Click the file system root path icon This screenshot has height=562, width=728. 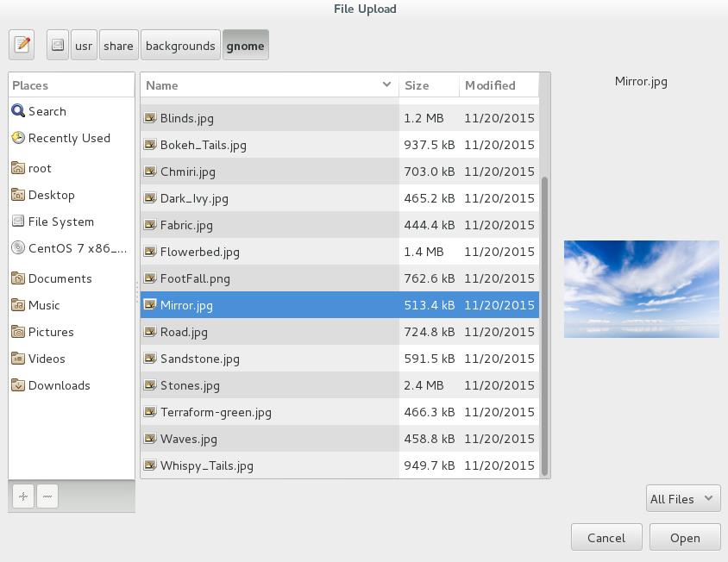(58, 45)
